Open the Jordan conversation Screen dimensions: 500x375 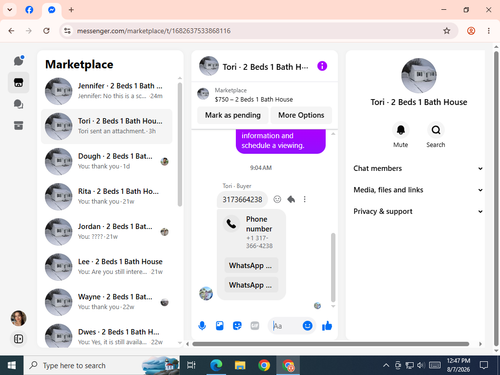tap(107, 232)
